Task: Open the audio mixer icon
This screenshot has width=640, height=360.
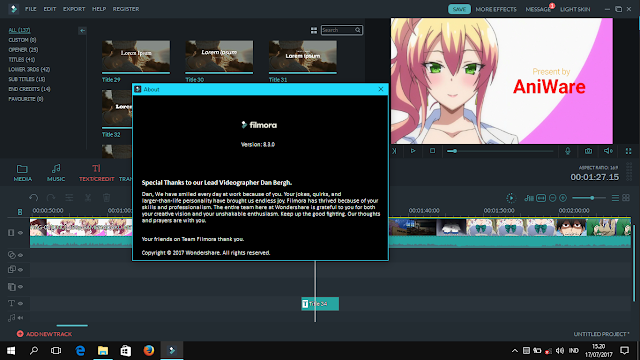Action: point(529,198)
